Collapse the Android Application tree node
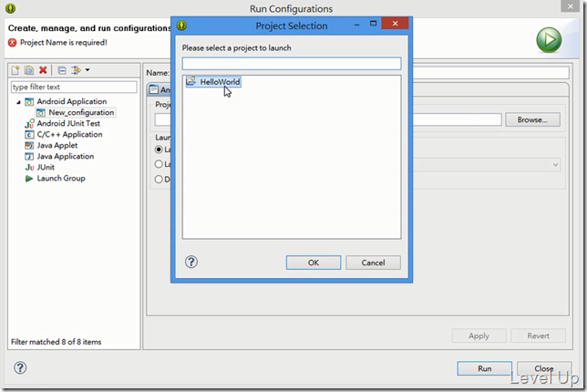Image resolution: width=587 pixels, height=392 pixels. tap(18, 102)
